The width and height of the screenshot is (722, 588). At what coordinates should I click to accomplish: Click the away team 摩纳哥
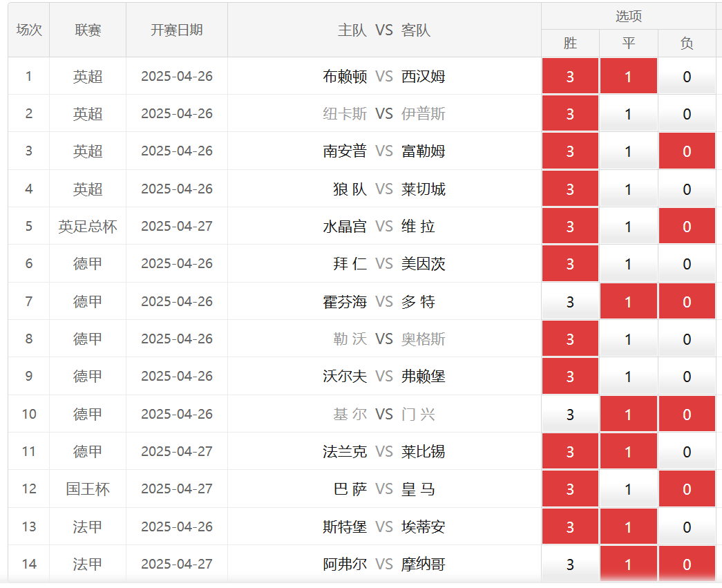point(423,564)
